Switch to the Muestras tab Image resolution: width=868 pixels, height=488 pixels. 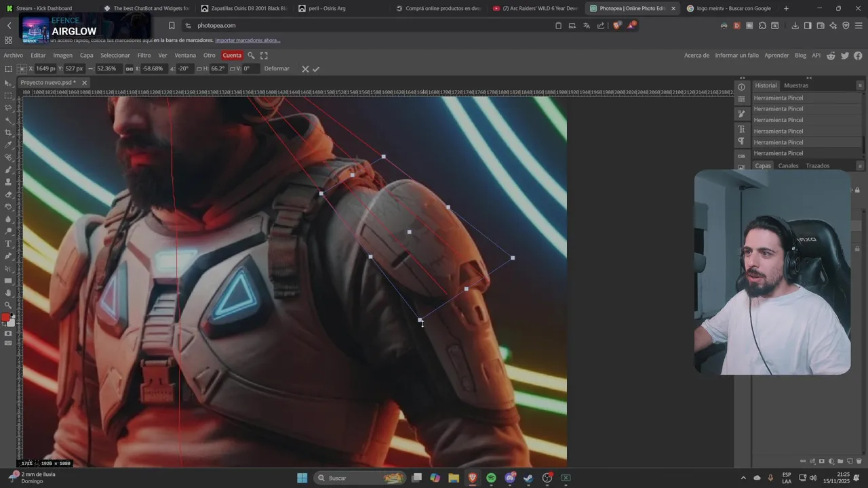coord(796,85)
